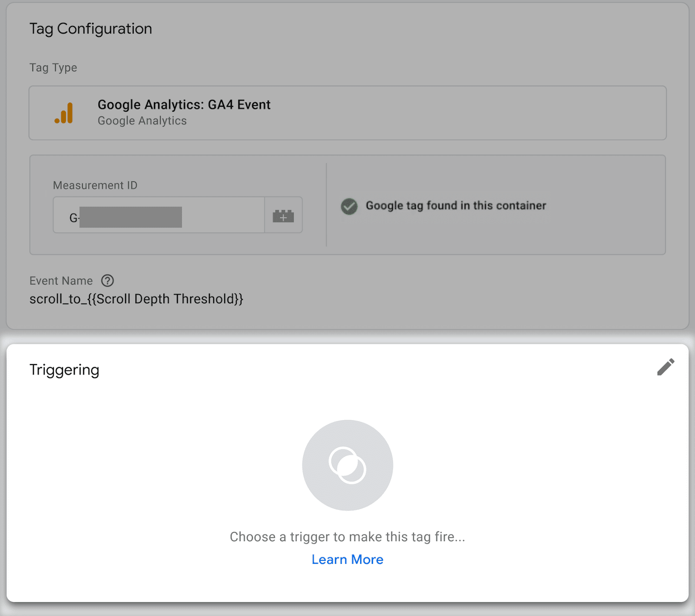Open the Event Name help tooltip icon
The height and width of the screenshot is (616, 695).
point(107,281)
